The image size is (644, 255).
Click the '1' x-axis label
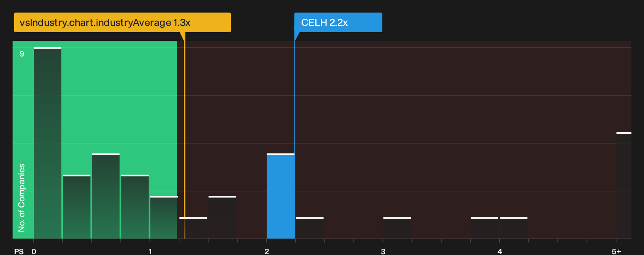click(x=150, y=251)
